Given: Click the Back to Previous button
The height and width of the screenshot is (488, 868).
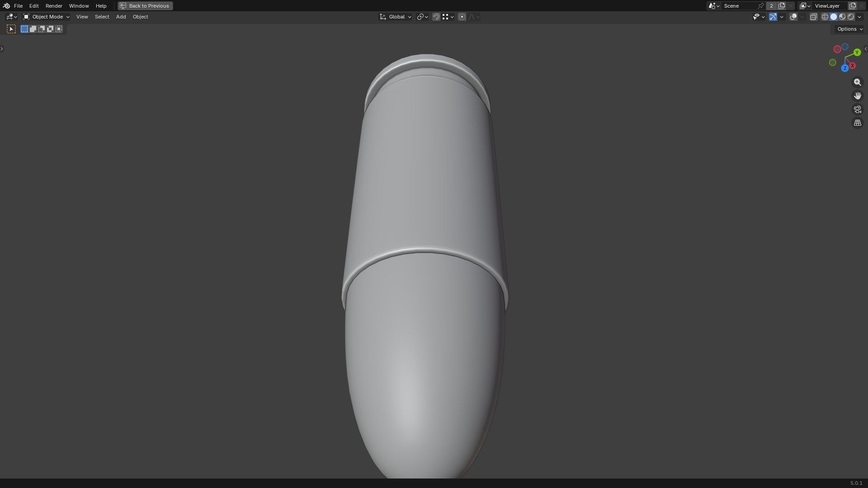Looking at the screenshot, I should pyautogui.click(x=145, y=6).
